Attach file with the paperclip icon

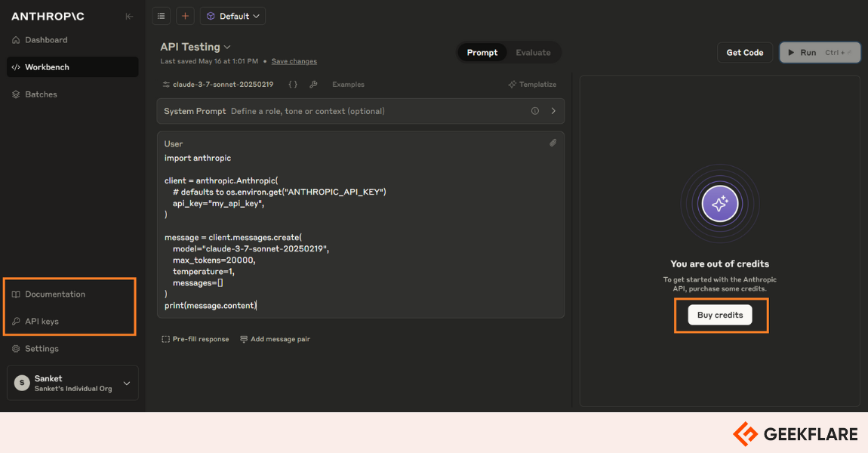(x=553, y=143)
